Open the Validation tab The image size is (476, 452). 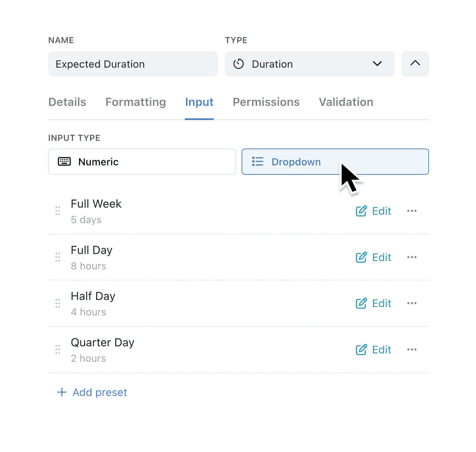coord(346,102)
